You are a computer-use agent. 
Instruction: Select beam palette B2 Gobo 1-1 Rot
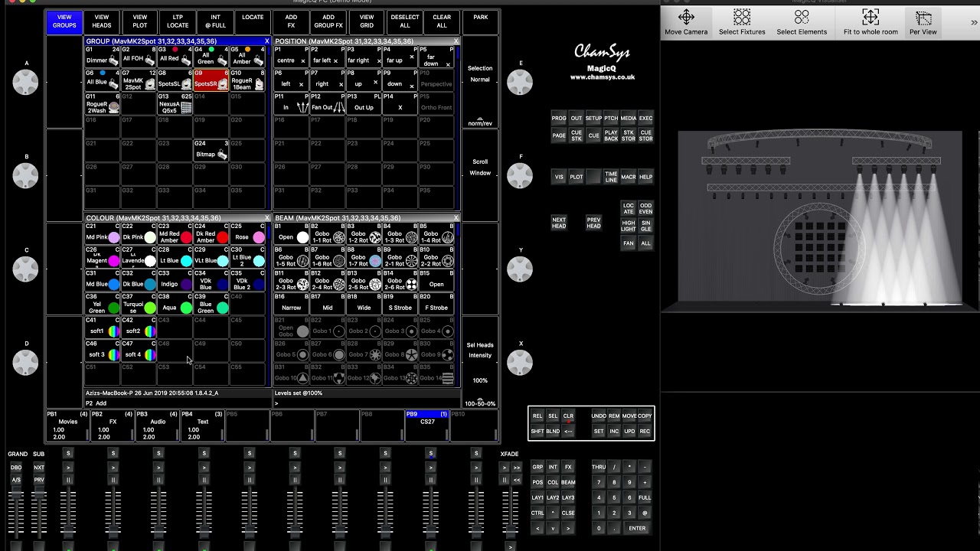[x=328, y=233]
